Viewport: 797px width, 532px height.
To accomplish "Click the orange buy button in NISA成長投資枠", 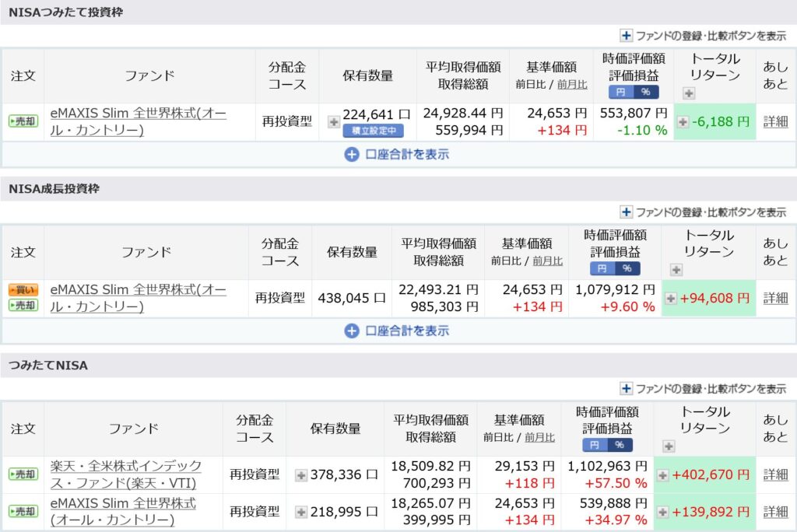I will 23,290.
